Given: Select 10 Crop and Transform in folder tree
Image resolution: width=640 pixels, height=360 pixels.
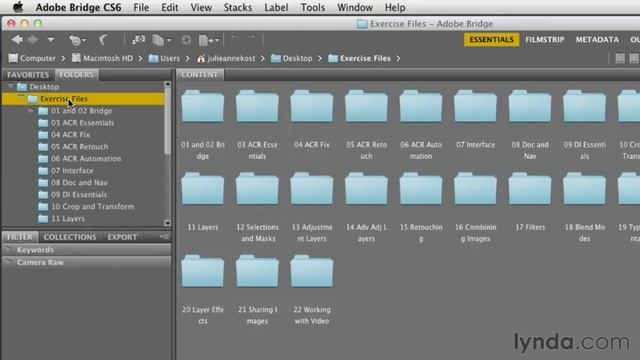Looking at the screenshot, I should pyautogui.click(x=92, y=207).
